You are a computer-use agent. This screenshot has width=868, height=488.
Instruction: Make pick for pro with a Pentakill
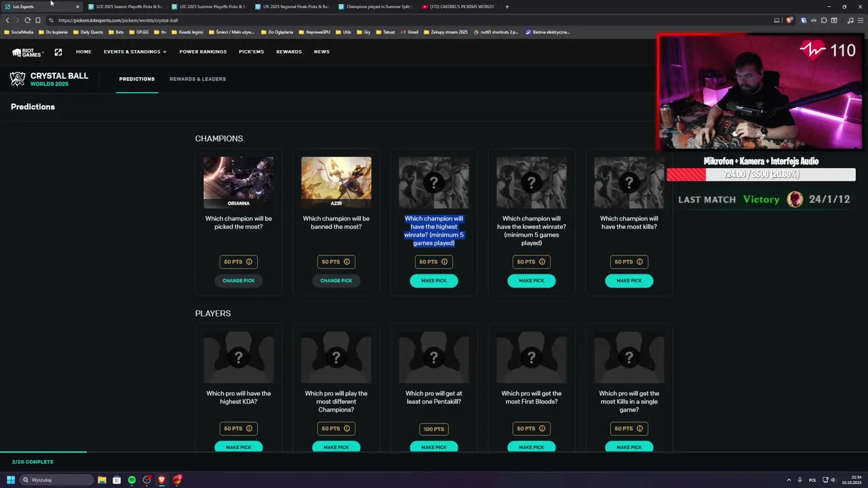pyautogui.click(x=434, y=447)
